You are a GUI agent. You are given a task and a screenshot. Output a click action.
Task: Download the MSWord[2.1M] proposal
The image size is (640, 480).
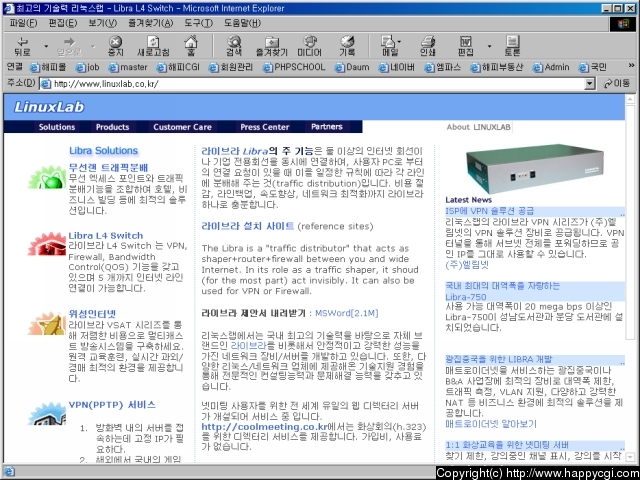tap(347, 313)
